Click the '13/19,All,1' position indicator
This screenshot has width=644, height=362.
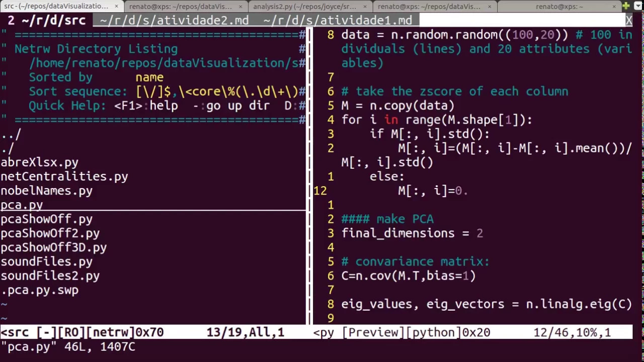pos(246,332)
